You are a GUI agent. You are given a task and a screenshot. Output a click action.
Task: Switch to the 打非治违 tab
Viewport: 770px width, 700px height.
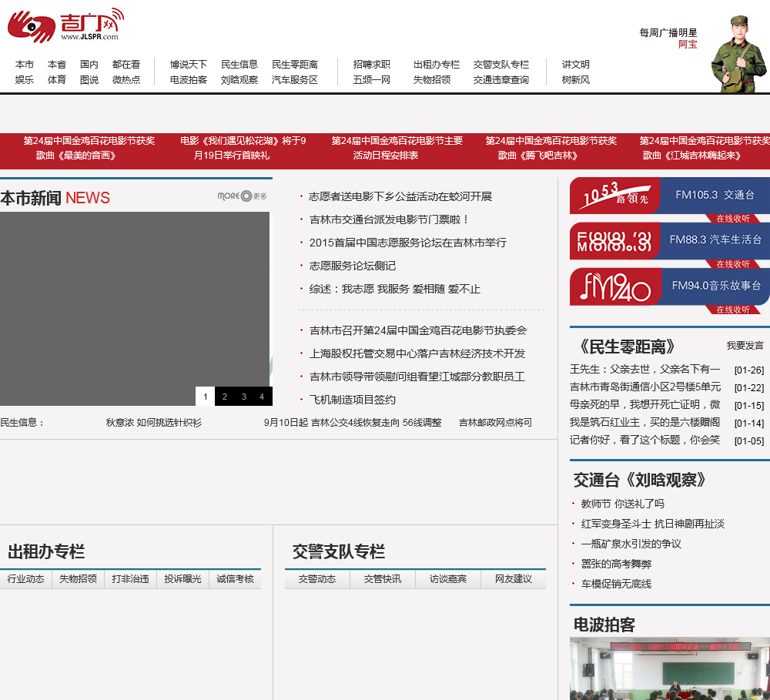click(130, 579)
